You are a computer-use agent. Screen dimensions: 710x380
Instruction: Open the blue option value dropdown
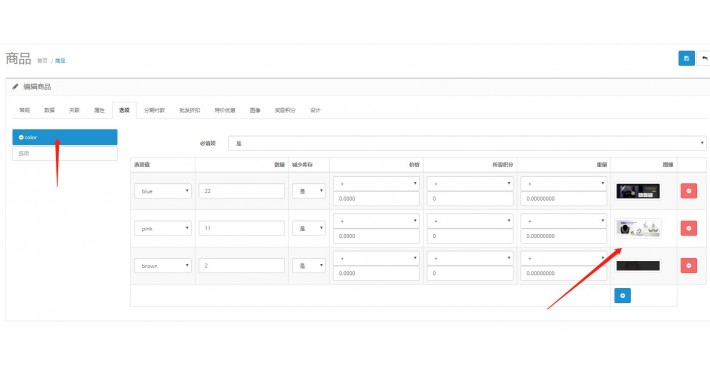tap(163, 191)
